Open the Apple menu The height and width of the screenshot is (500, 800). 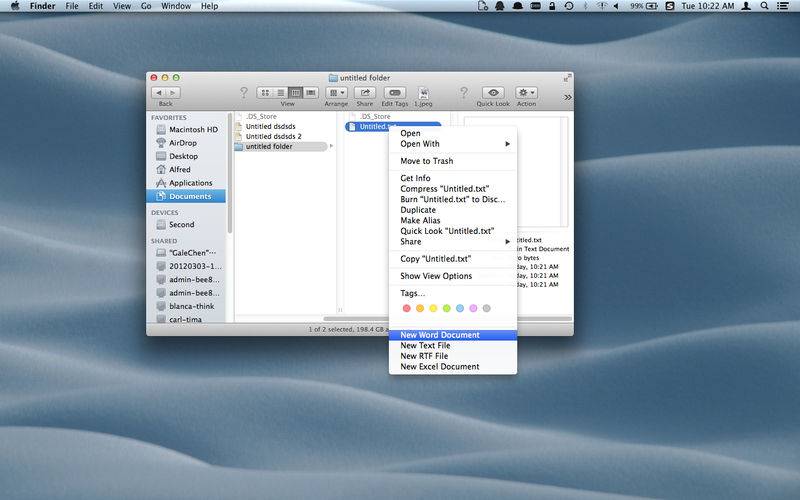pyautogui.click(x=15, y=6)
